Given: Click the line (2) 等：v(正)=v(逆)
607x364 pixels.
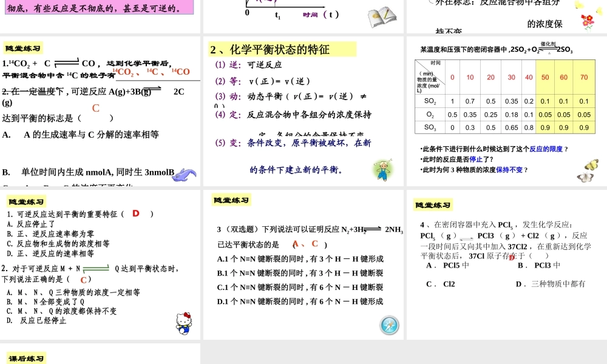Looking at the screenshot, I should [262, 81].
